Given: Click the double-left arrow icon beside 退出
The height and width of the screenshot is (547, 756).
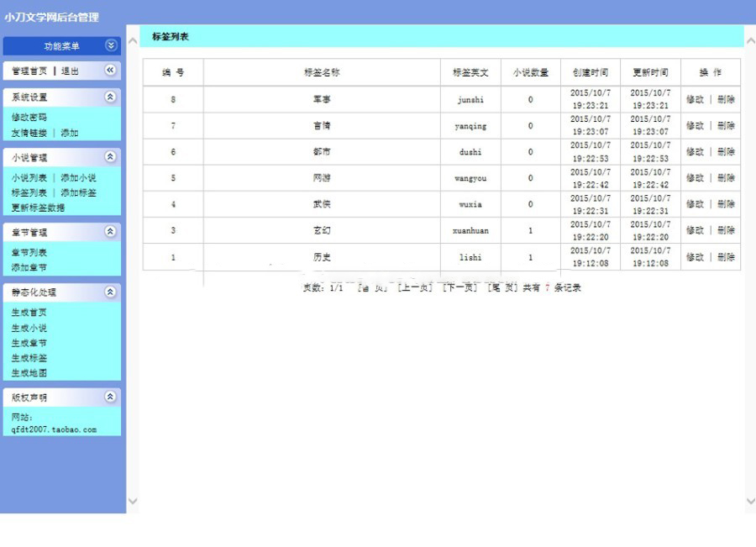Looking at the screenshot, I should [x=110, y=71].
